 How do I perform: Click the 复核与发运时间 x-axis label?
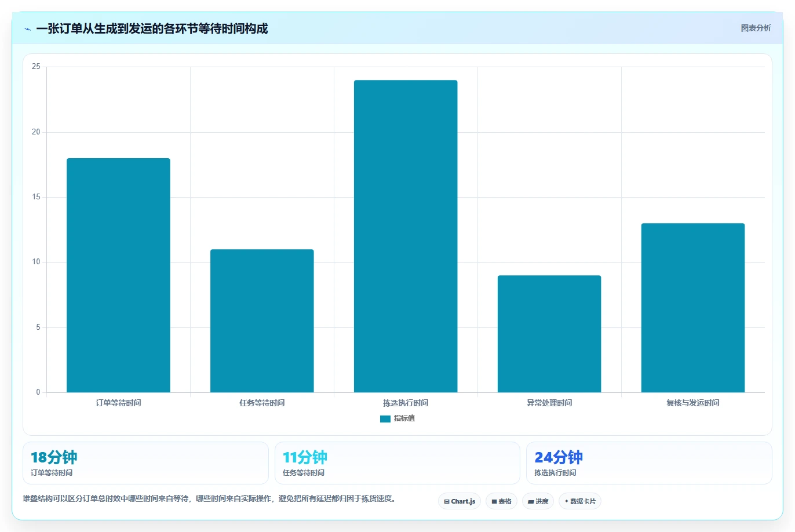point(693,403)
